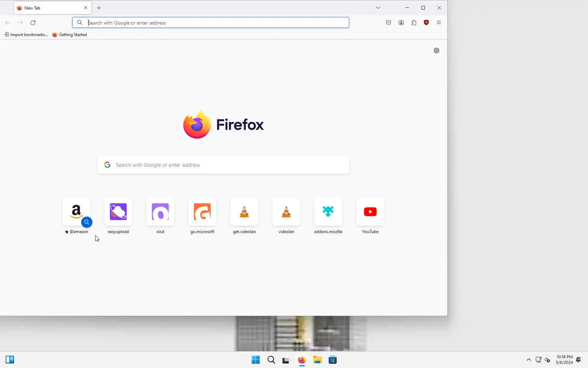Open the Widgets panel on the taskbar
The height and width of the screenshot is (368, 588).
click(10, 360)
